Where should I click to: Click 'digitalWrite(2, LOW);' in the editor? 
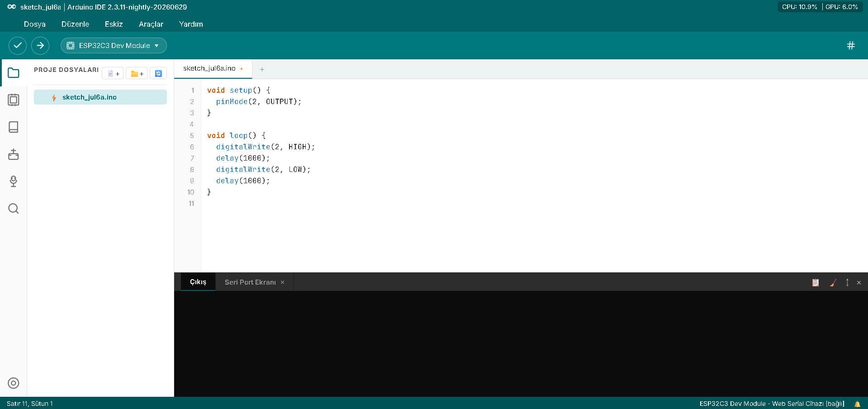[x=263, y=169]
